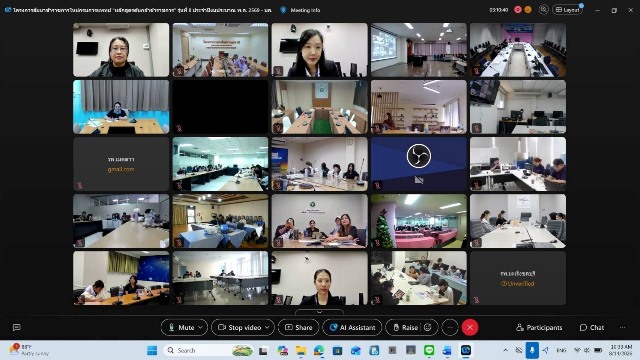Open the Chat panel
The image size is (640, 360).
(592, 327)
